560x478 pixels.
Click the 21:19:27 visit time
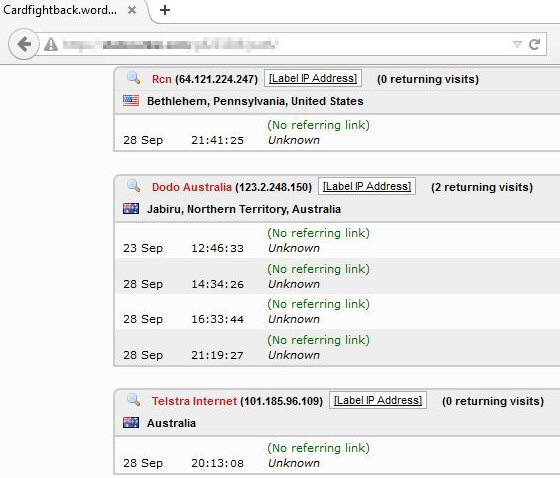(218, 355)
